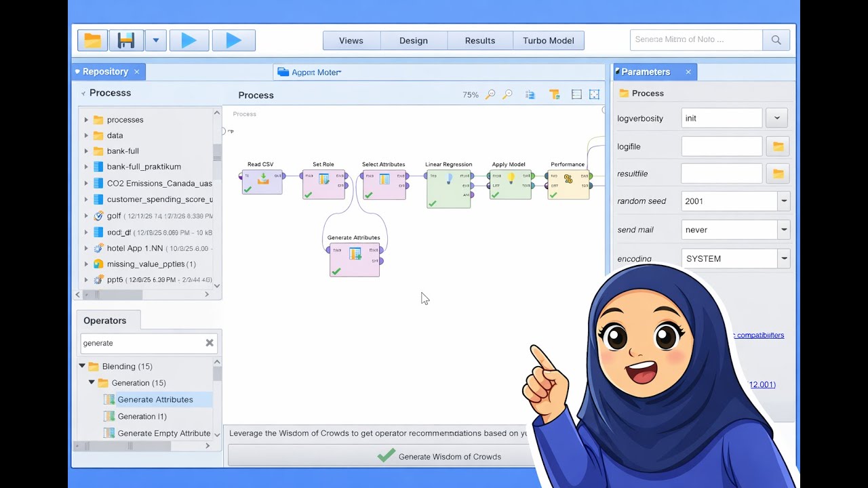The image size is (868, 488).
Task: Open the logverbosity dropdown
Action: pos(776,118)
